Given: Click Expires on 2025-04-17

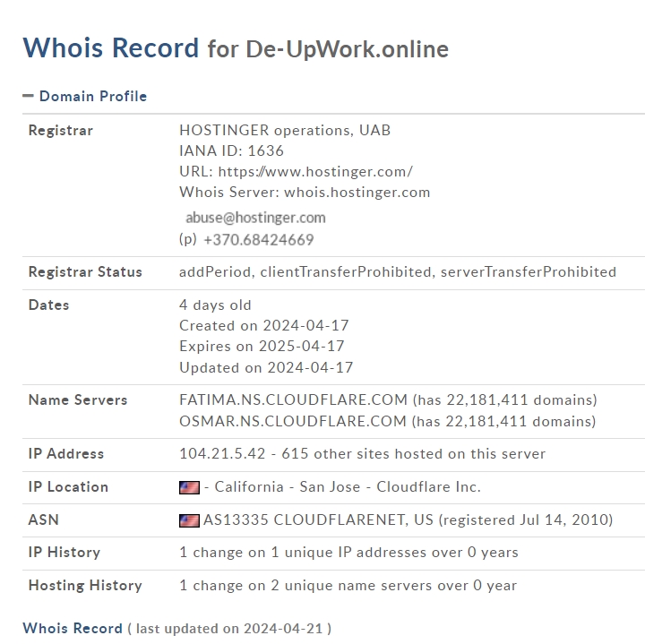Looking at the screenshot, I should coord(262,346).
